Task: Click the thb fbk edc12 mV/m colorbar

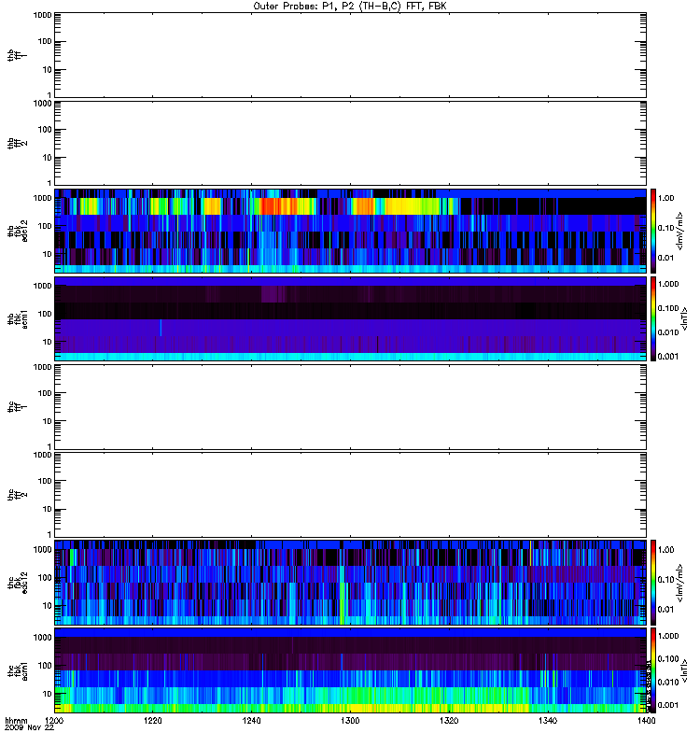Action: (x=653, y=231)
